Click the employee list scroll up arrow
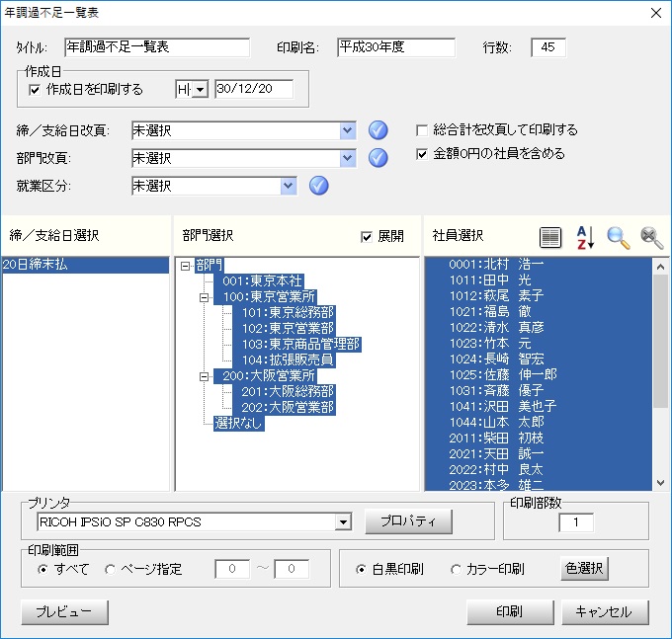The image size is (672, 639). (x=660, y=267)
